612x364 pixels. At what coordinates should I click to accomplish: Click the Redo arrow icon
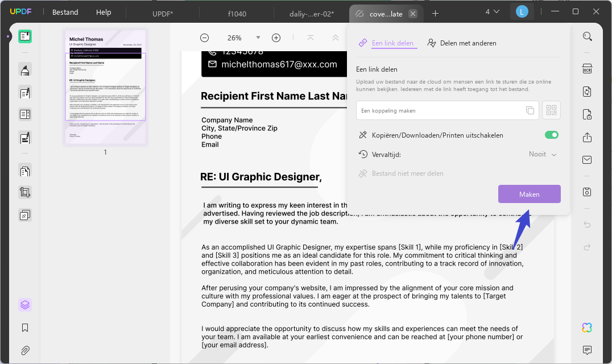[587, 247]
